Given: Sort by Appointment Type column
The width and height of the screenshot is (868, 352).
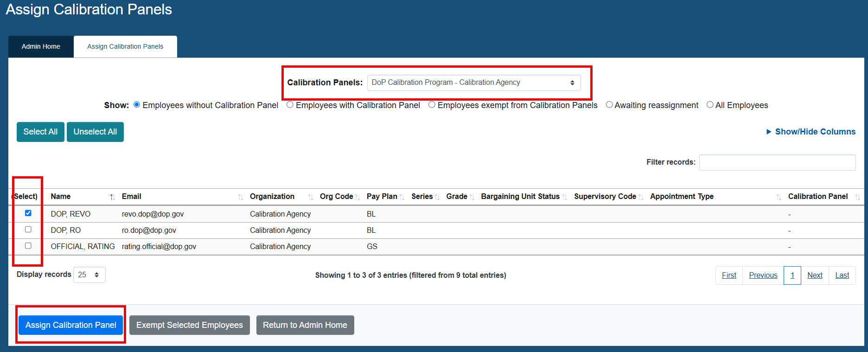Looking at the screenshot, I should [x=715, y=197].
